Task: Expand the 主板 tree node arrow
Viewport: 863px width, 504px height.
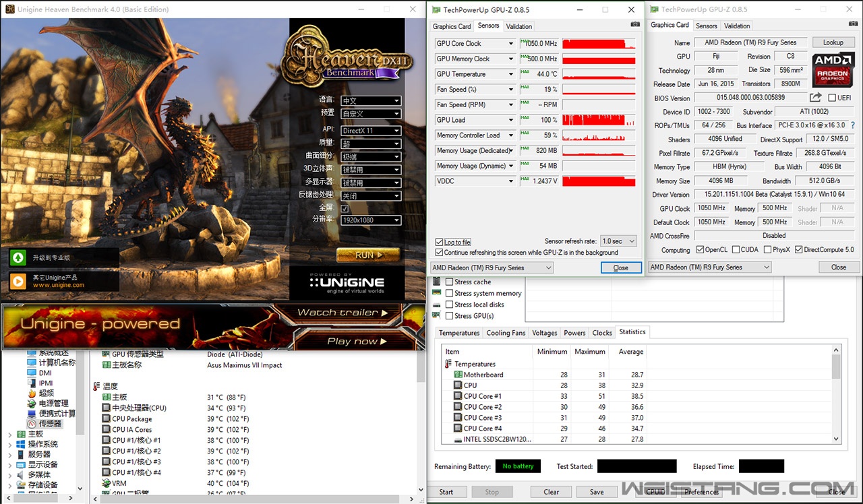Action: [x=9, y=435]
